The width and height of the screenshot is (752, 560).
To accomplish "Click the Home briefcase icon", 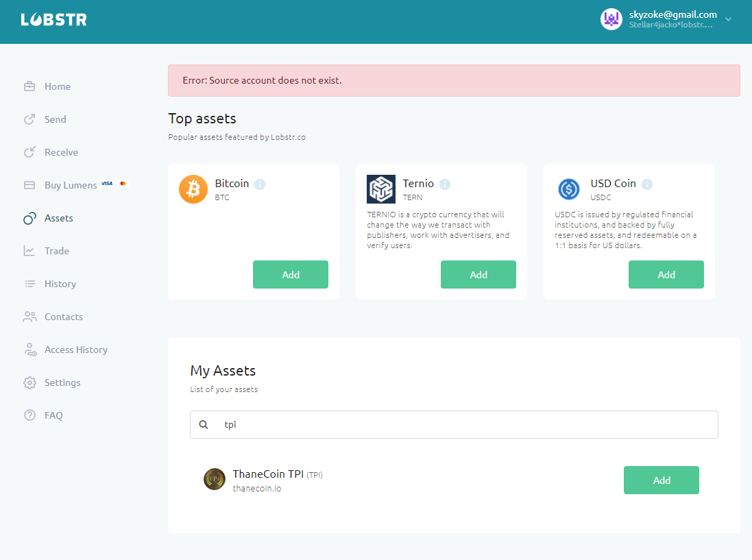I will (29, 86).
